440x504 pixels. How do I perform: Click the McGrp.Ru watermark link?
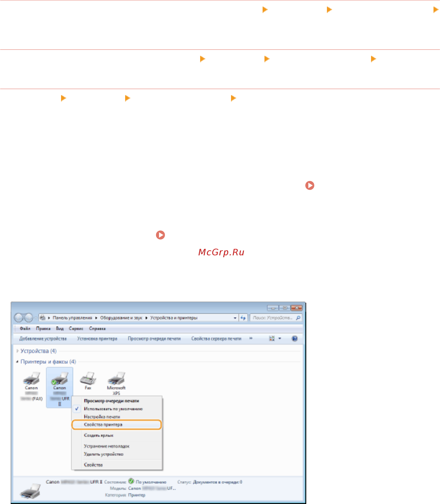pyautogui.click(x=221, y=252)
